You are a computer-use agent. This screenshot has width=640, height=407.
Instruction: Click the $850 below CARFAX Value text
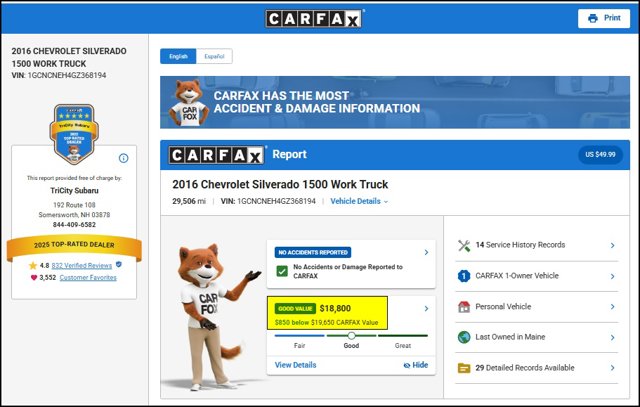tap(327, 322)
